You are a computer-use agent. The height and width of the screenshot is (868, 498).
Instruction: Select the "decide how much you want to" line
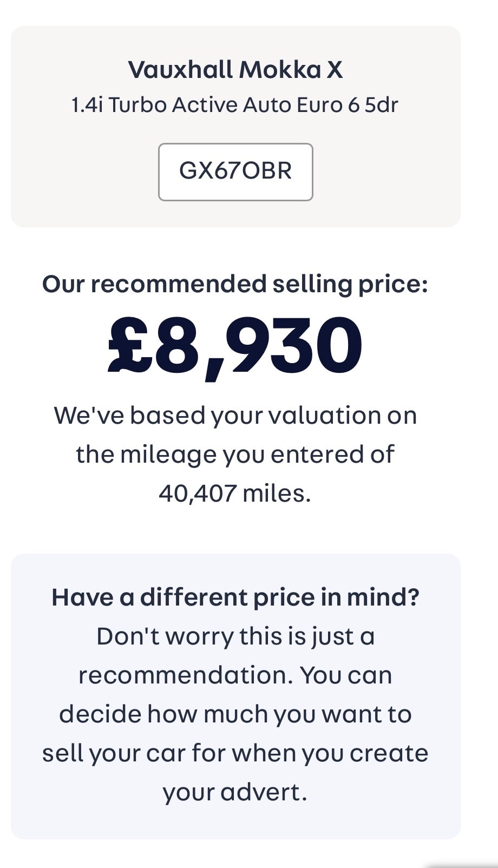tap(235, 714)
